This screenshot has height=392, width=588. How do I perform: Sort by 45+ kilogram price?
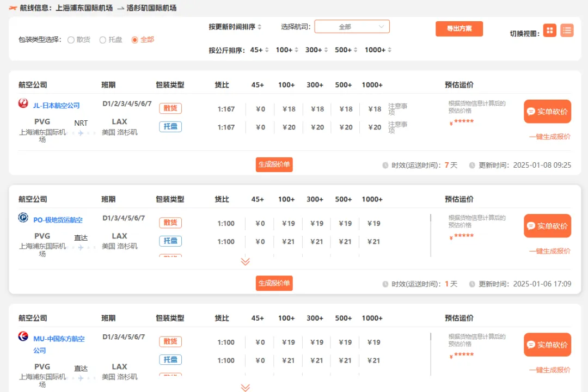tap(259, 50)
